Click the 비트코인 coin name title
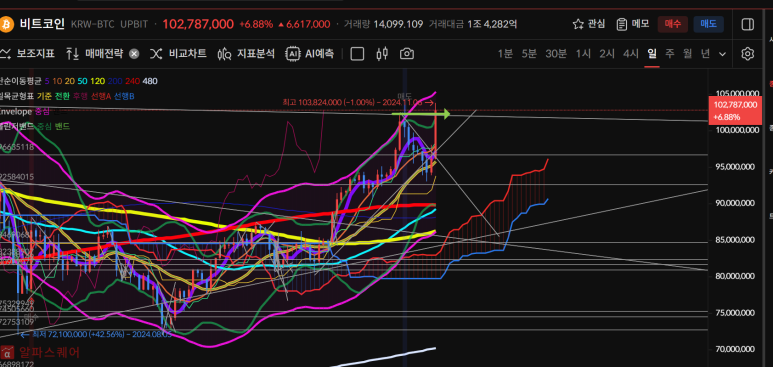This screenshot has width=773, height=367. click(42, 24)
